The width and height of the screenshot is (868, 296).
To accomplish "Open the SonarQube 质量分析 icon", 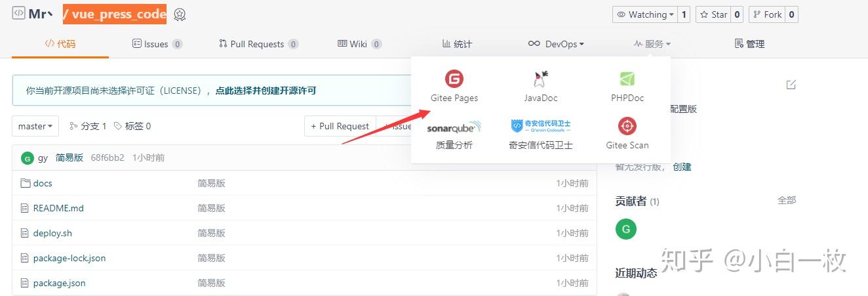I will 454,127.
